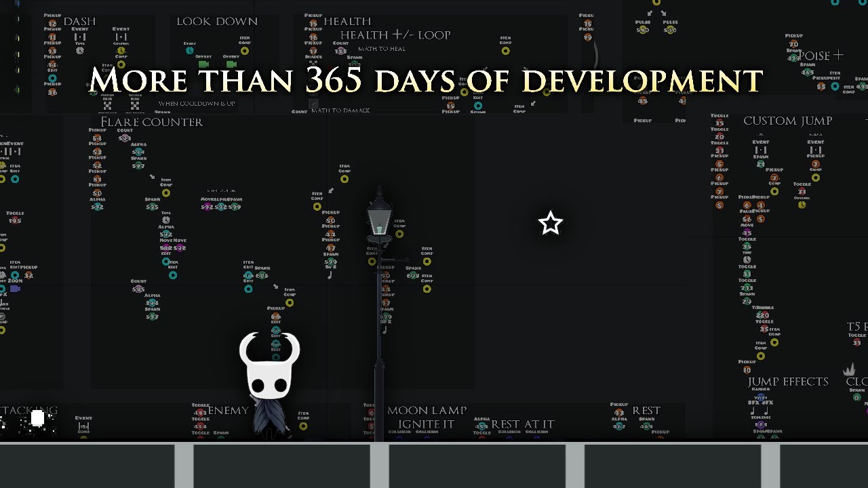Select Pickup trigger 36 under Dash

(x=52, y=92)
